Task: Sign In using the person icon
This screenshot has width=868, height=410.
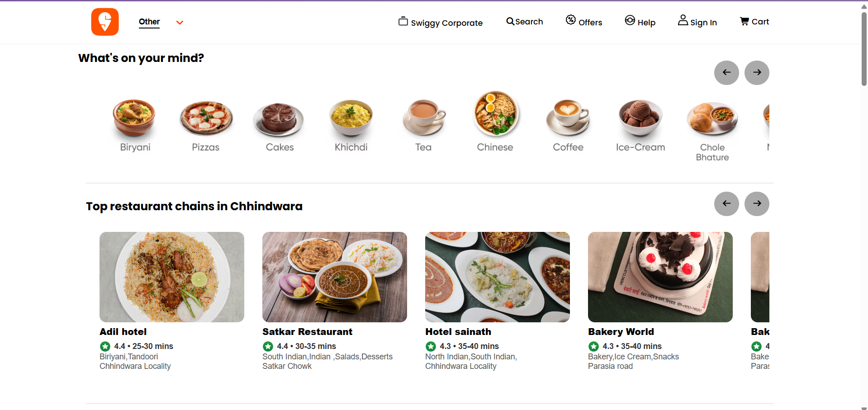Action: pos(697,21)
